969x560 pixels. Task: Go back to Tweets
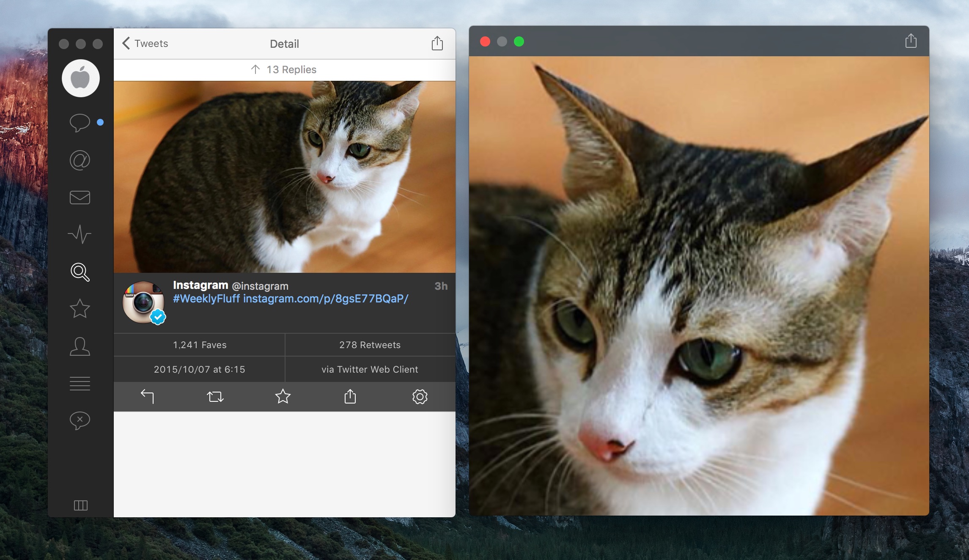145,44
